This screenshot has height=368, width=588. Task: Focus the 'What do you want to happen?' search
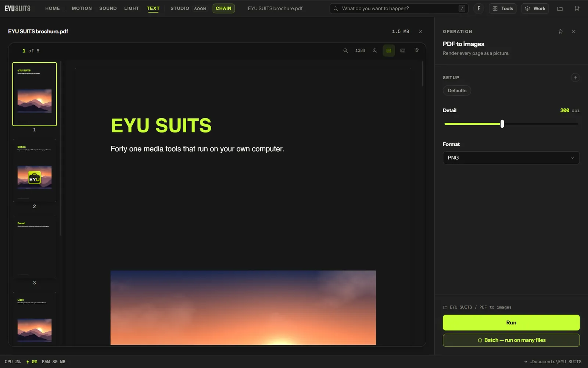399,8
